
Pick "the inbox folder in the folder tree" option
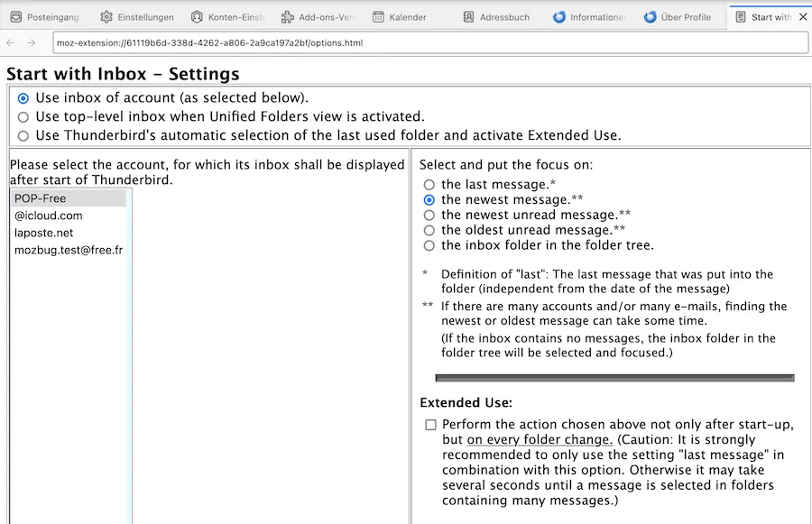point(429,245)
